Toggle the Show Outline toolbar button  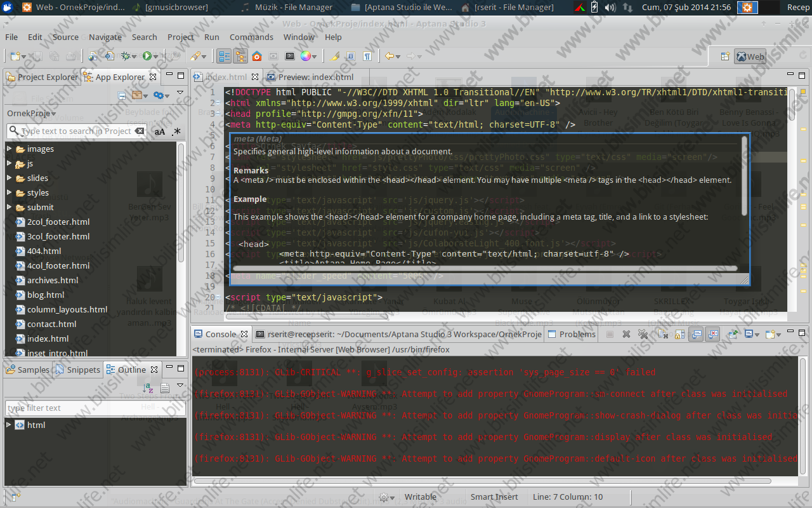tap(224, 56)
